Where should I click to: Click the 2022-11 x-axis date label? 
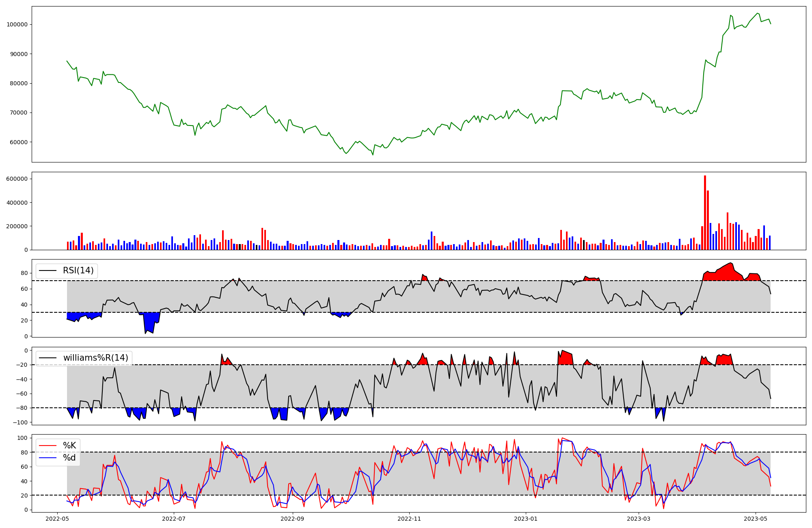(409, 519)
